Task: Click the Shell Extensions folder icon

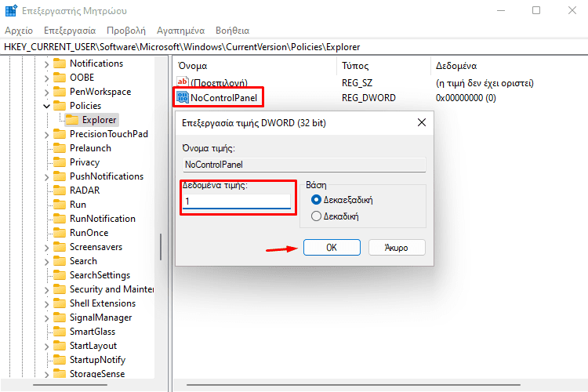Action: point(60,303)
